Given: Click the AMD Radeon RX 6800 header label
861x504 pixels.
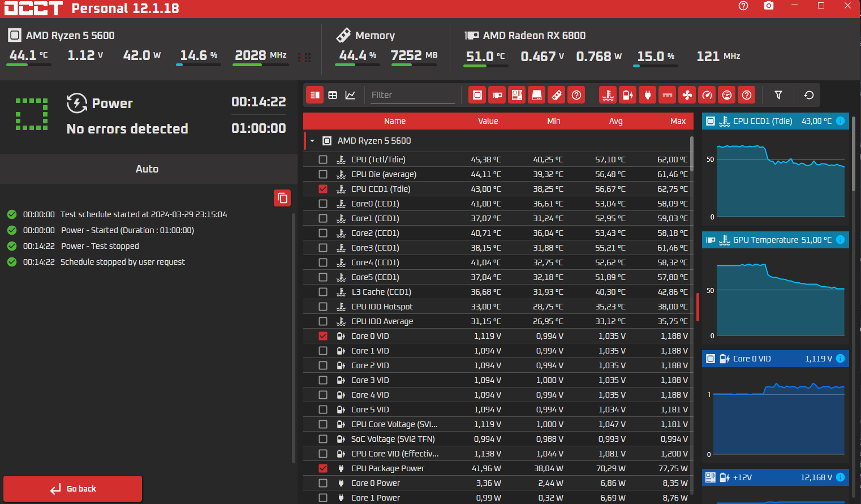Looking at the screenshot, I should 534,36.
